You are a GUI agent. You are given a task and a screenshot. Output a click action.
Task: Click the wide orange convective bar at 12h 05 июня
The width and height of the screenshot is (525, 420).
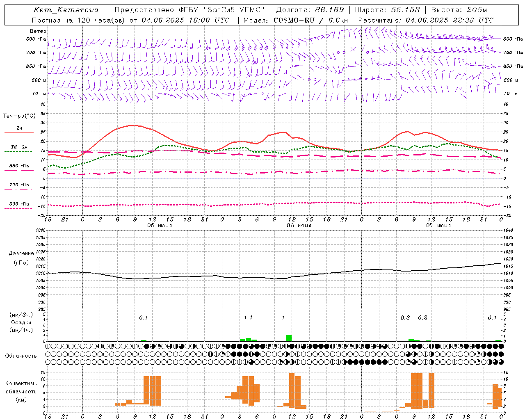(x=152, y=390)
